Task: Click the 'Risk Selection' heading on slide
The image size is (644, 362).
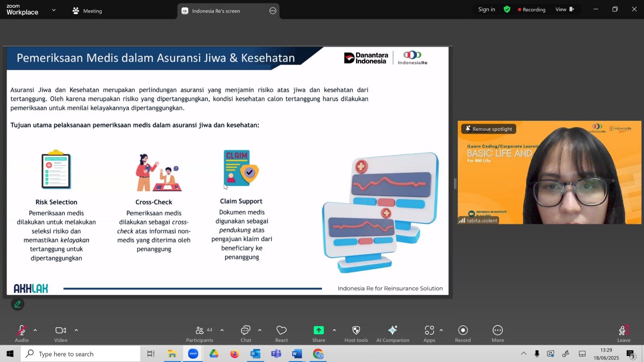Action: coord(56,202)
